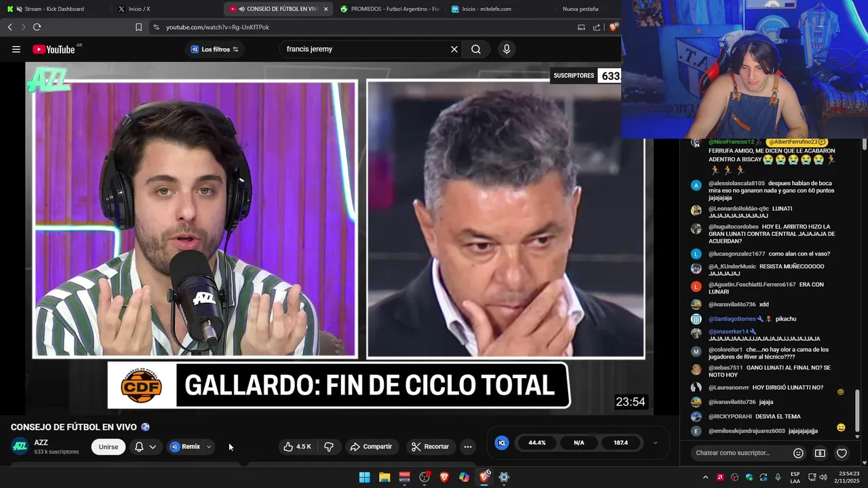Go back with browser back arrow
The image size is (868, 488).
coord(10,27)
